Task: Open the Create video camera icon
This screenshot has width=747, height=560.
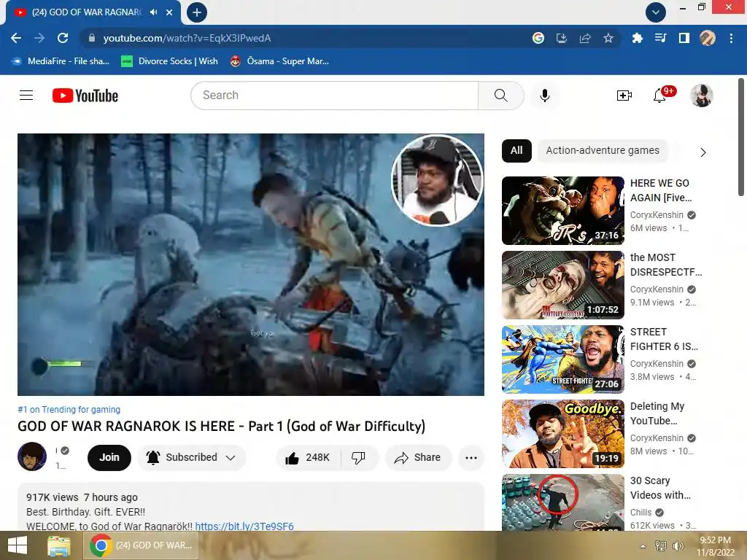Action: [624, 96]
